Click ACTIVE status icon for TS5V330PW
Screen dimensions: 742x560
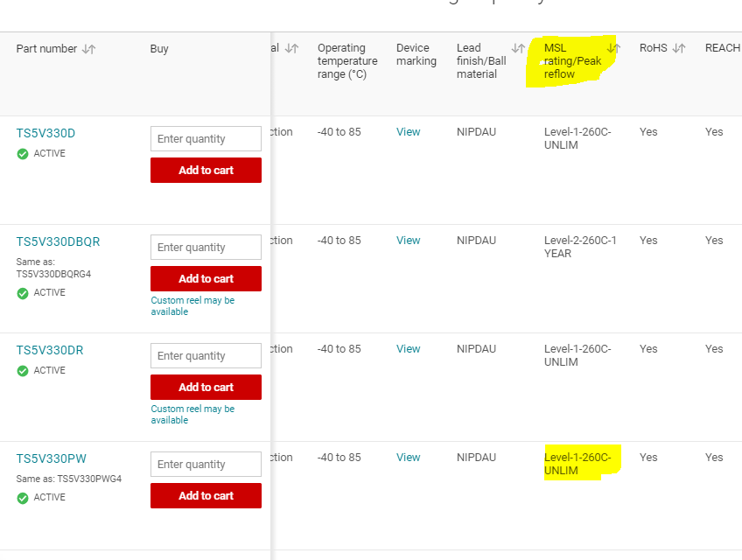(23, 498)
